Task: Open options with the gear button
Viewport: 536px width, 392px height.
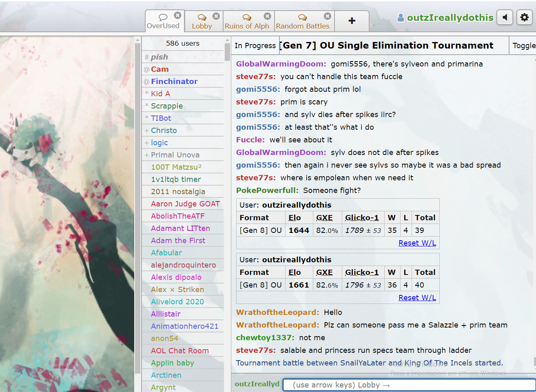Action: [x=525, y=17]
